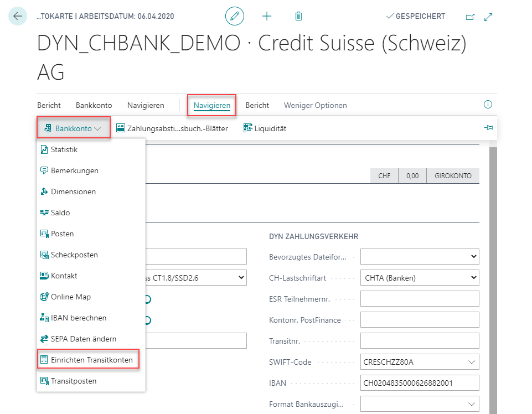The width and height of the screenshot is (532, 414).
Task: Click the plus icon to add new
Action: coord(267,17)
